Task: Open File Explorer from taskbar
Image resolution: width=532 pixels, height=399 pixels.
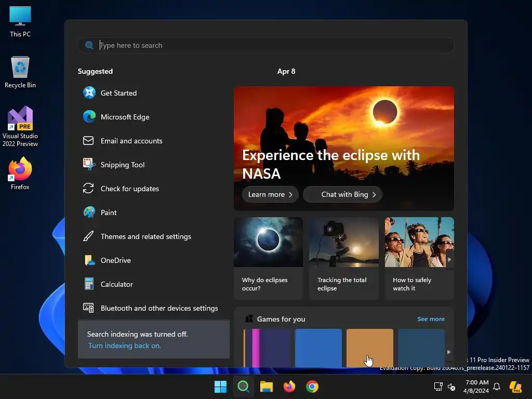Action: tap(267, 387)
